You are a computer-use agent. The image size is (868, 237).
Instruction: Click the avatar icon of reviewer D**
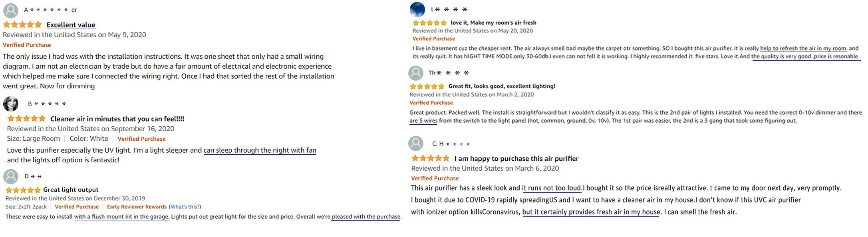[x=11, y=177]
